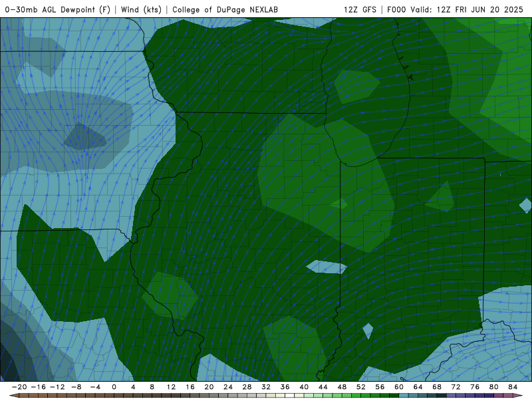Click the 36 label on the color scale
This screenshot has height=399, width=532.
pos(285,387)
